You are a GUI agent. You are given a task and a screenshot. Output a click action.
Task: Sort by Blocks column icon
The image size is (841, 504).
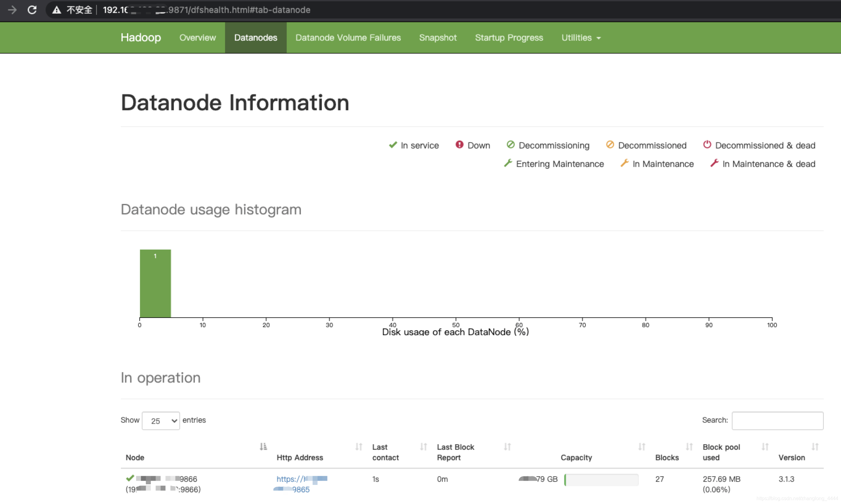click(689, 447)
